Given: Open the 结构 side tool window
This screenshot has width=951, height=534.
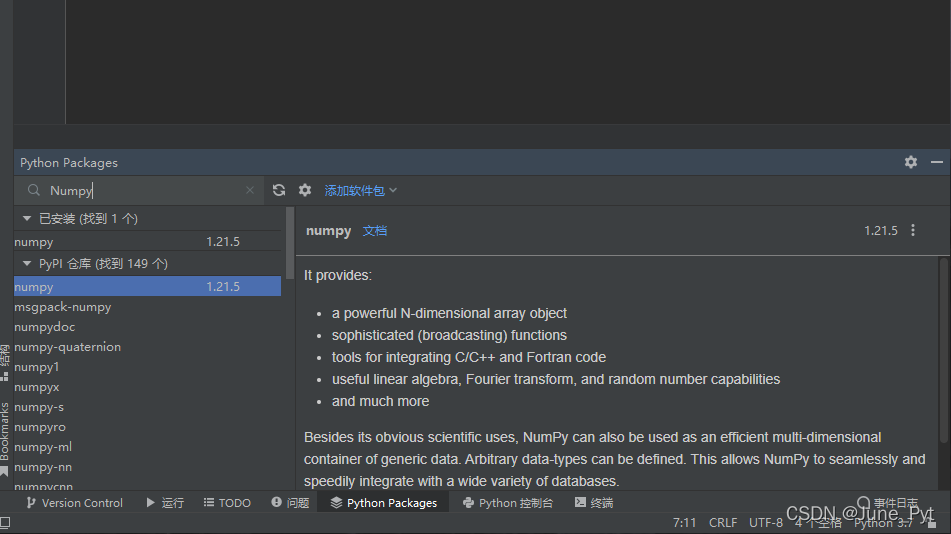Looking at the screenshot, I should point(5,362).
